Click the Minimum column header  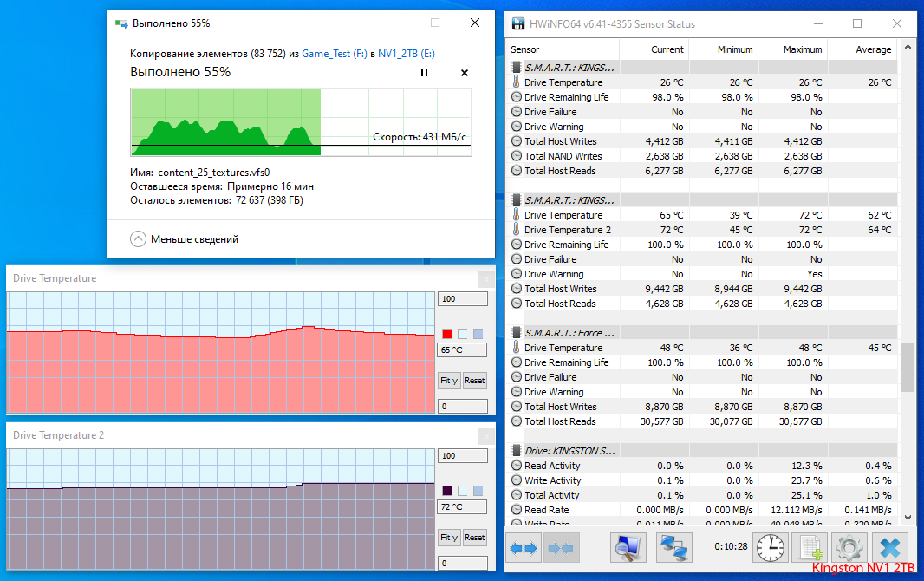tap(724, 49)
